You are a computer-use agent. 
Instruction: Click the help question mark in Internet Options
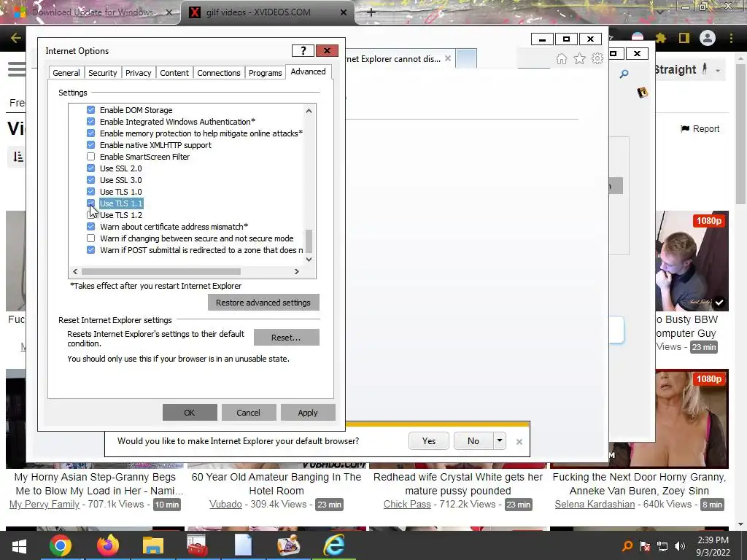303,50
